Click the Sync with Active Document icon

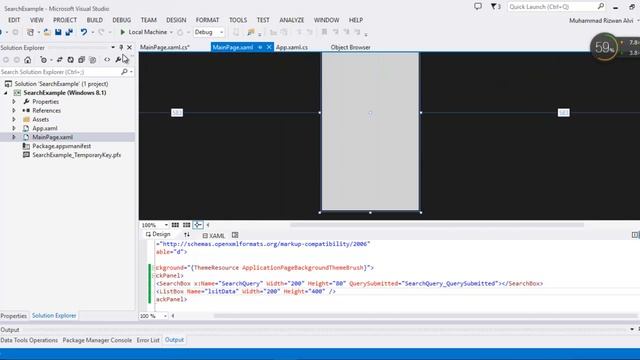pos(60,60)
